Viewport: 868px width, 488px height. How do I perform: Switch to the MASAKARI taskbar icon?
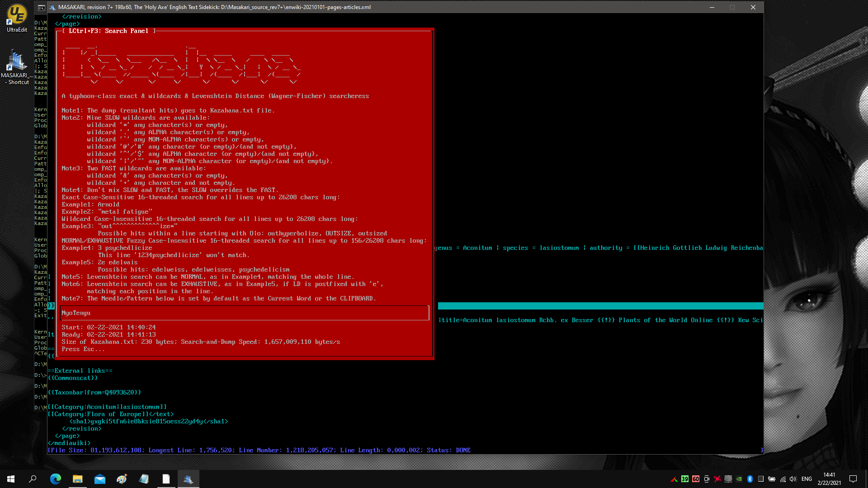[189, 479]
